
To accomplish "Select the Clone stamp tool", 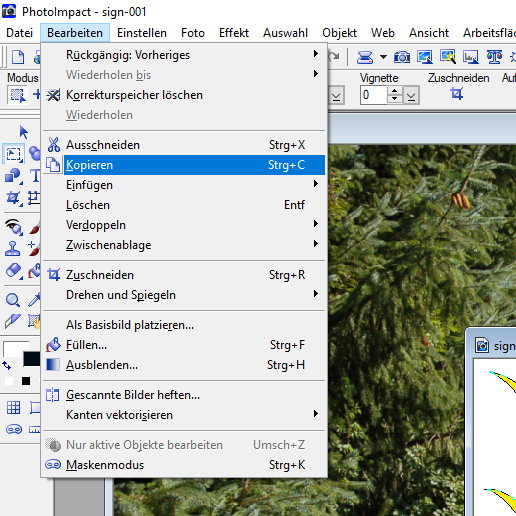I will [12, 249].
